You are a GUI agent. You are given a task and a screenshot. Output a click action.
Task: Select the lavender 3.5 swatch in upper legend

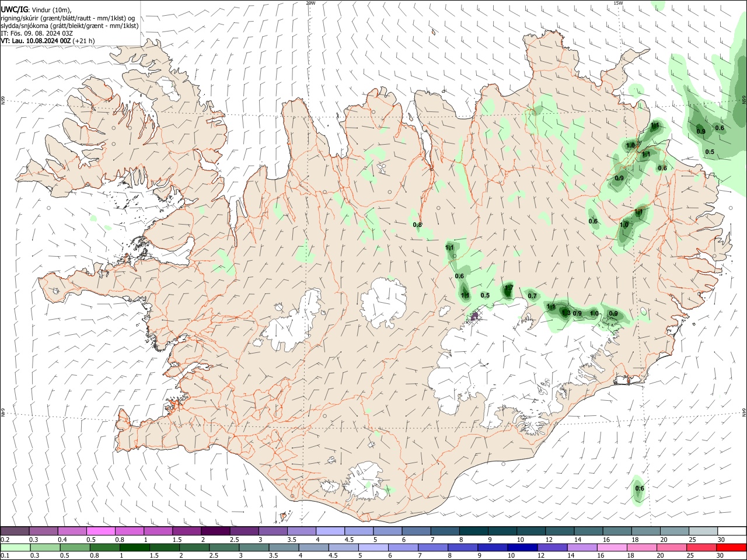[302, 531]
